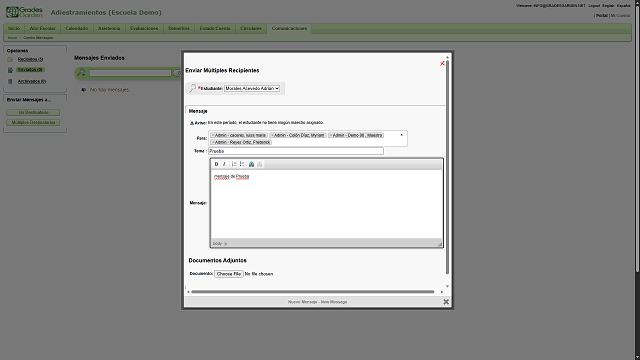Click the unlink editor icon
This screenshot has width=640, height=360.
click(260, 164)
